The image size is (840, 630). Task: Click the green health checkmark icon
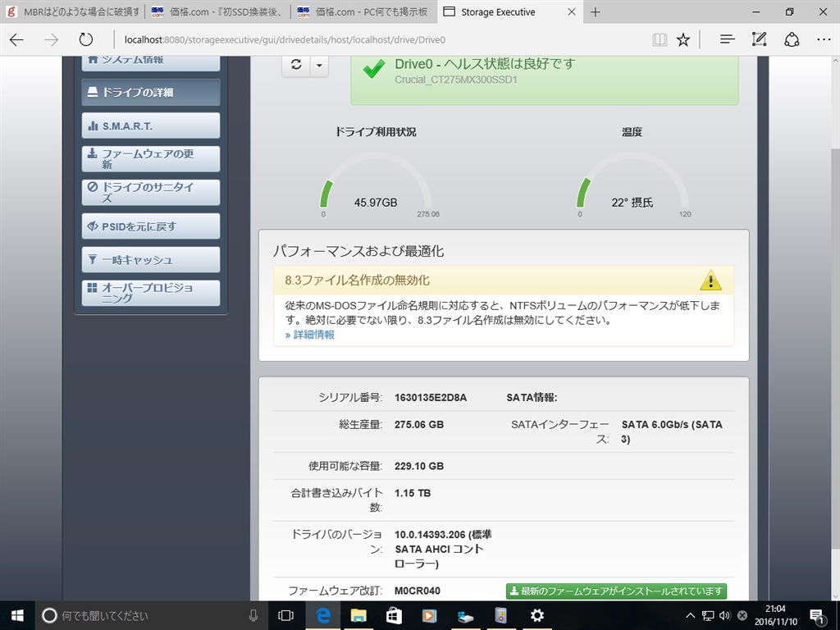373,69
